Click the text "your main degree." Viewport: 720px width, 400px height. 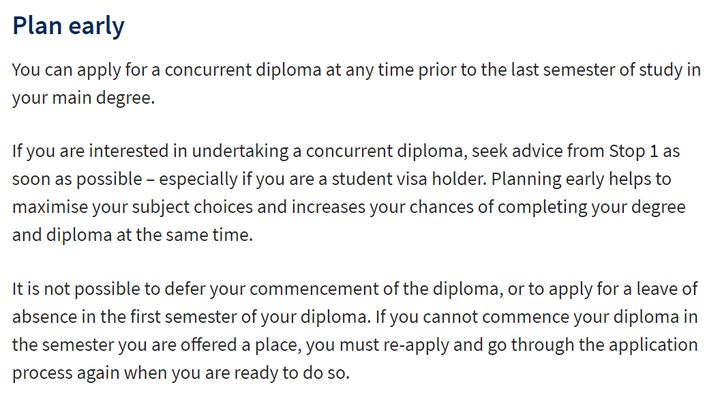84,98
